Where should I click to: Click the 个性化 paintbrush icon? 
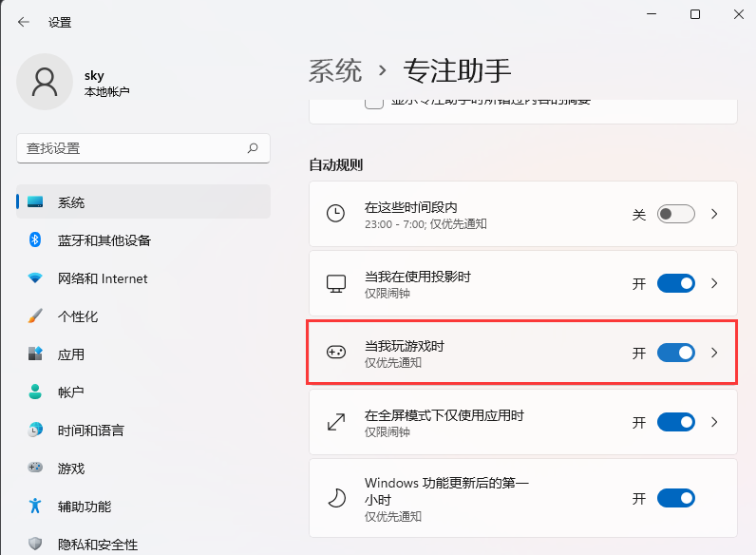click(35, 316)
